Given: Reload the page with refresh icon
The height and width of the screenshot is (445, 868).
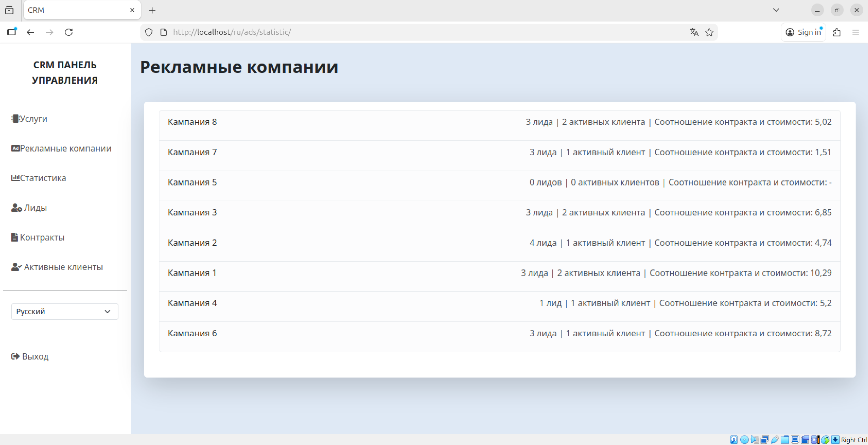Looking at the screenshot, I should click(69, 32).
